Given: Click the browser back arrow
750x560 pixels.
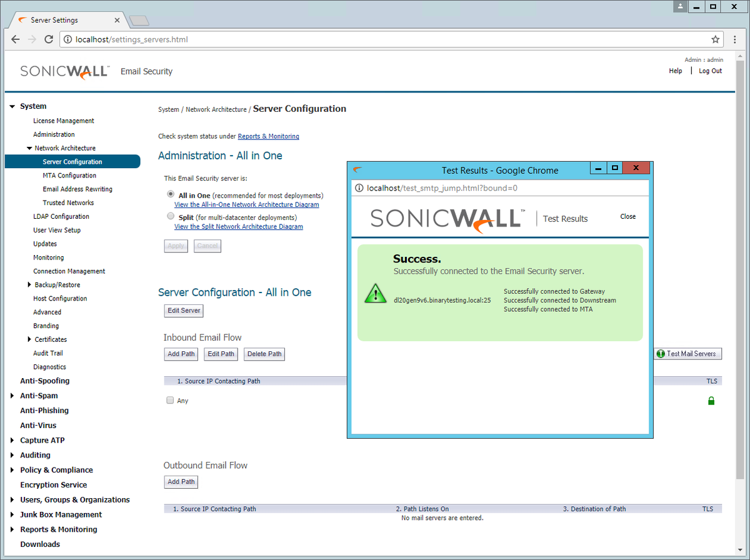Looking at the screenshot, I should [x=15, y=39].
